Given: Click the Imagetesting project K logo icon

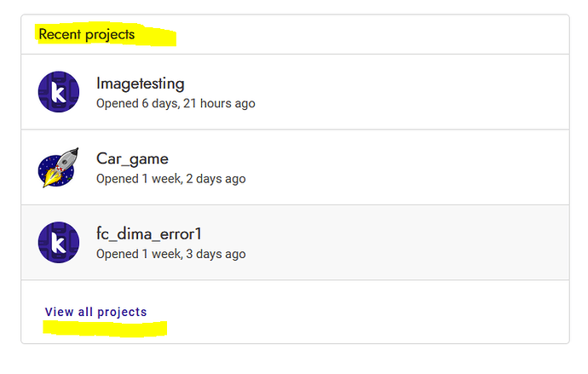Looking at the screenshot, I should (x=59, y=92).
